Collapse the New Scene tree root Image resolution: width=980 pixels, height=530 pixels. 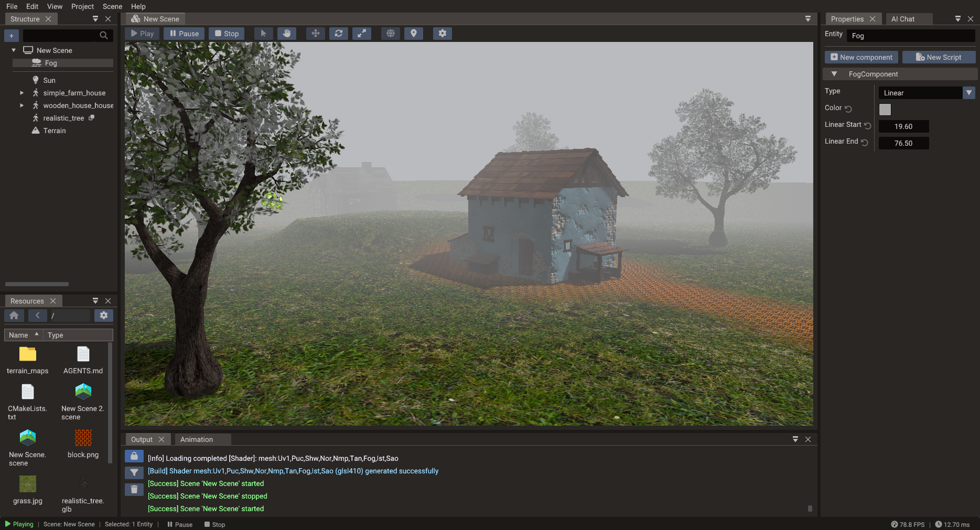(14, 50)
